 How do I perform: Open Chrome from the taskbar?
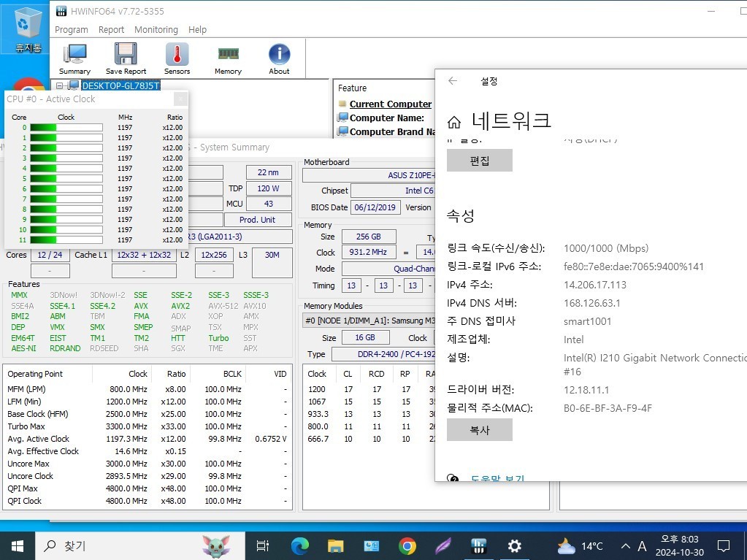click(x=407, y=545)
